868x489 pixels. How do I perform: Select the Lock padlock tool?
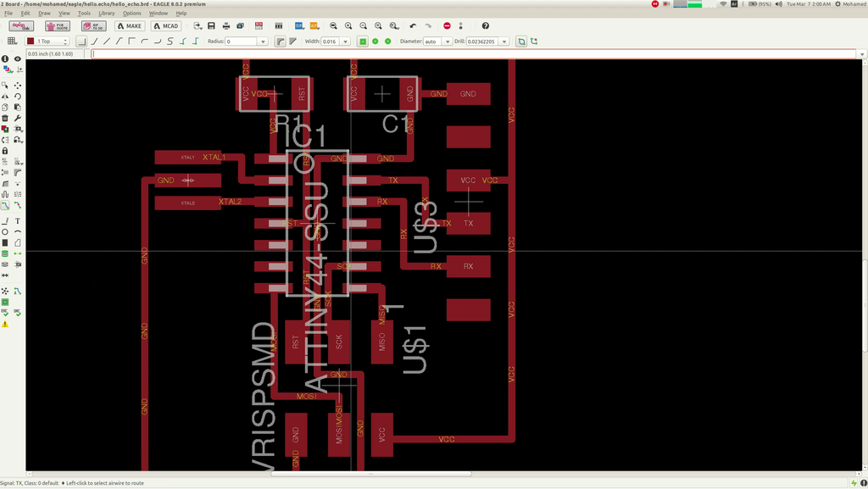5,151
